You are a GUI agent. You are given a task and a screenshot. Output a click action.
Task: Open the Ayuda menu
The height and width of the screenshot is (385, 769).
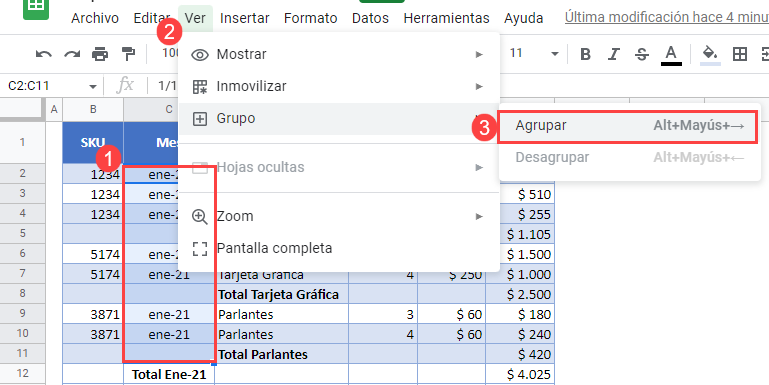pyautogui.click(x=523, y=19)
